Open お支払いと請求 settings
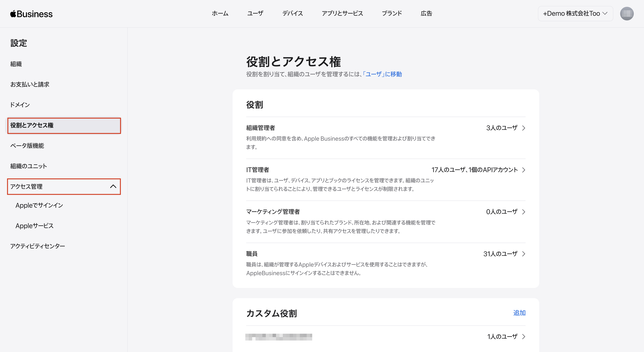 point(30,84)
